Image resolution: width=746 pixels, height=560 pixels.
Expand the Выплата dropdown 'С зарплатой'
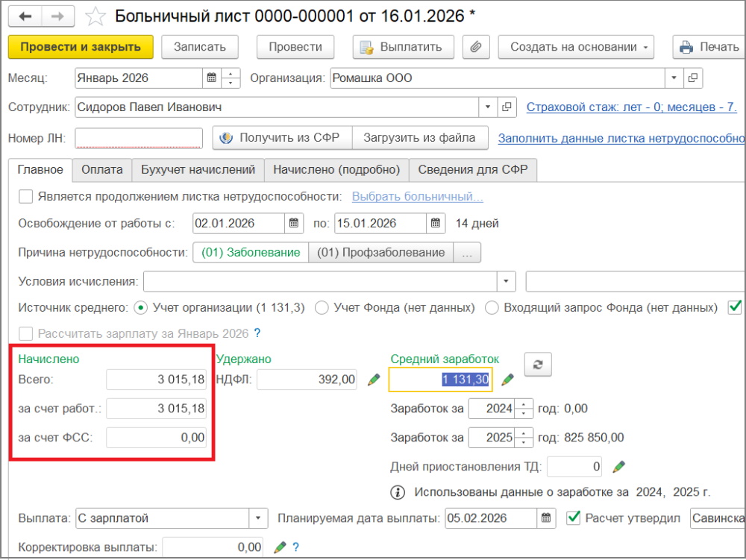tap(258, 518)
